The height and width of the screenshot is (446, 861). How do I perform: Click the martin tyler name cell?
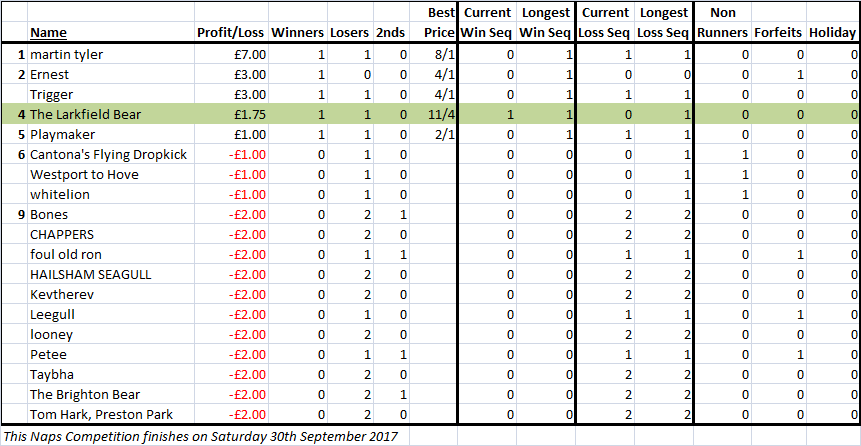coord(110,55)
